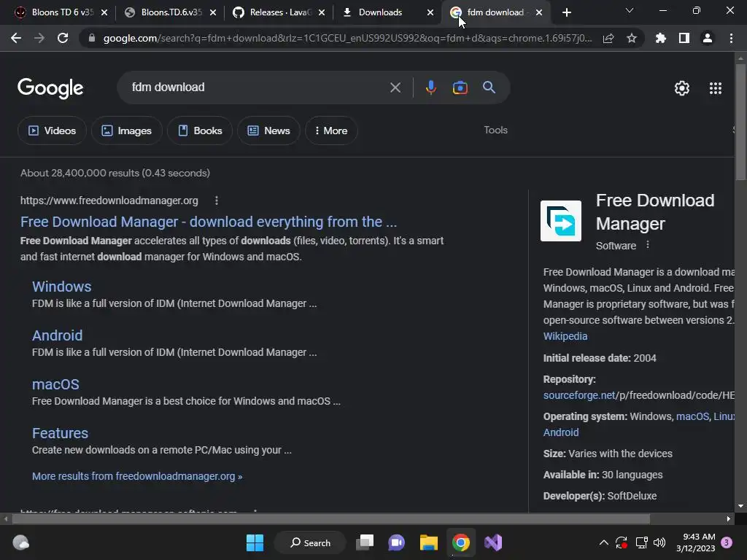This screenshot has width=747, height=560.
Task: Open More results from freedownloadmanager.org
Action: coord(137,476)
